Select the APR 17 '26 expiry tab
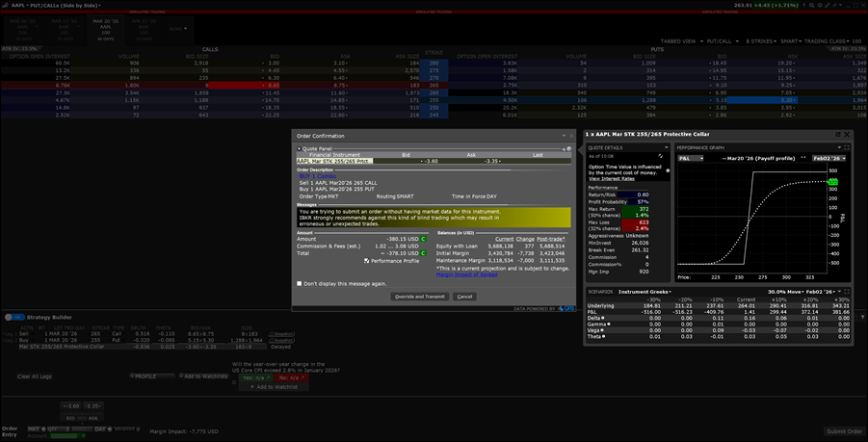The image size is (868, 442). [x=144, y=30]
